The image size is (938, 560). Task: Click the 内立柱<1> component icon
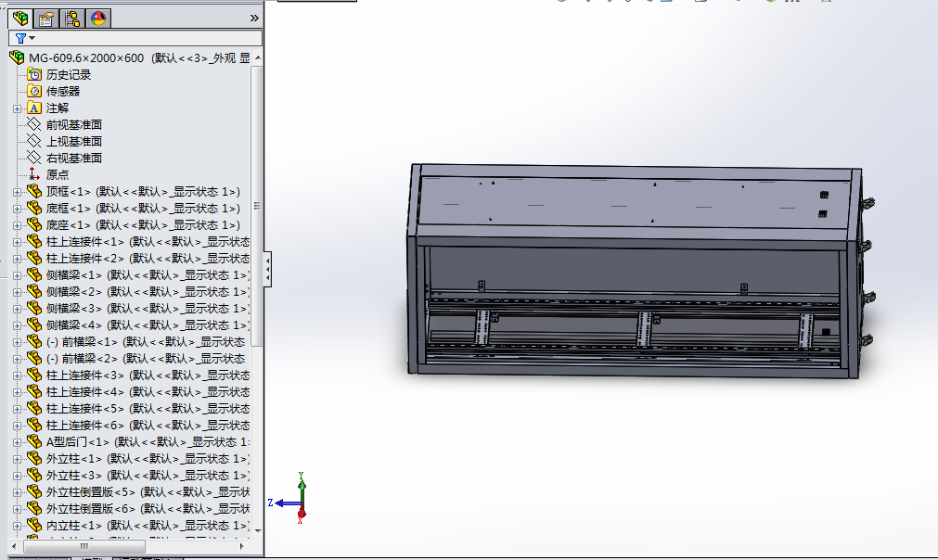(34, 526)
